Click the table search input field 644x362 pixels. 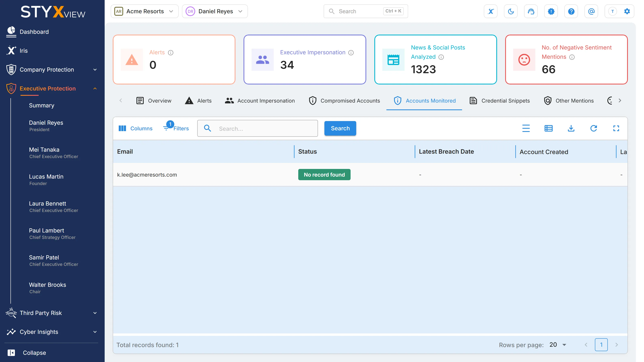tap(258, 129)
